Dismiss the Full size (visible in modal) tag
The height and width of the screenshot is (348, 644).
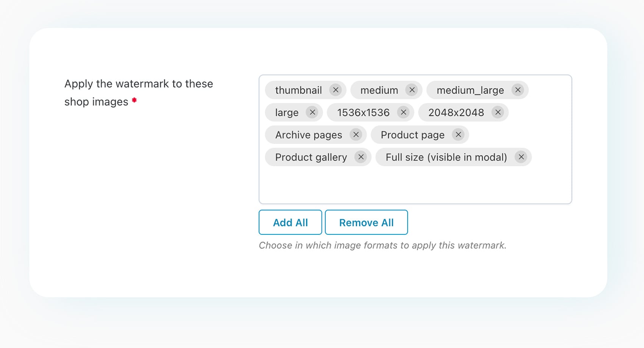tap(521, 157)
